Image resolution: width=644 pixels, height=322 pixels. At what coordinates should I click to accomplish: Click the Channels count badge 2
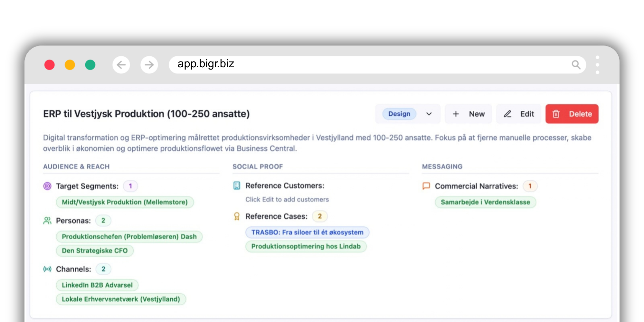(x=103, y=269)
